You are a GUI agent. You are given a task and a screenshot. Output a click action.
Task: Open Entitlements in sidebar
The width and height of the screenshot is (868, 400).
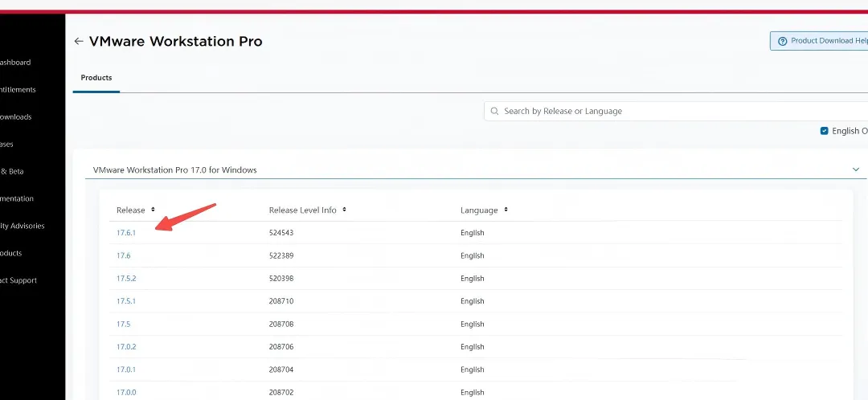click(18, 90)
